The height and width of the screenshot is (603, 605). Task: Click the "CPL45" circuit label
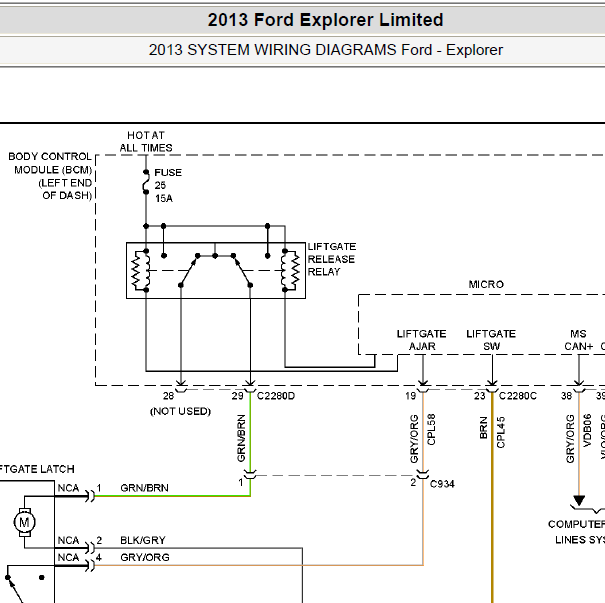coord(501,432)
